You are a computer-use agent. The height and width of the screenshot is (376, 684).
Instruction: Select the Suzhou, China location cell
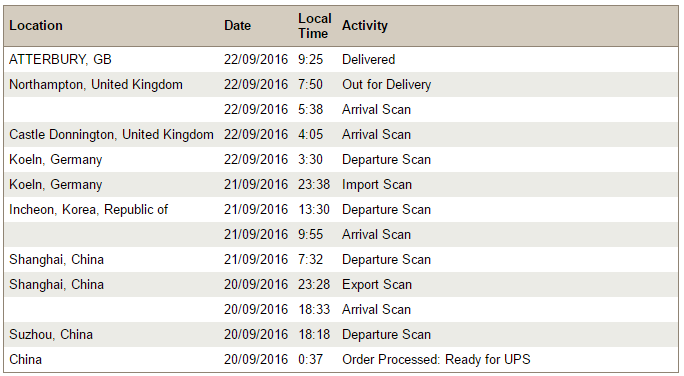pyautogui.click(x=51, y=335)
